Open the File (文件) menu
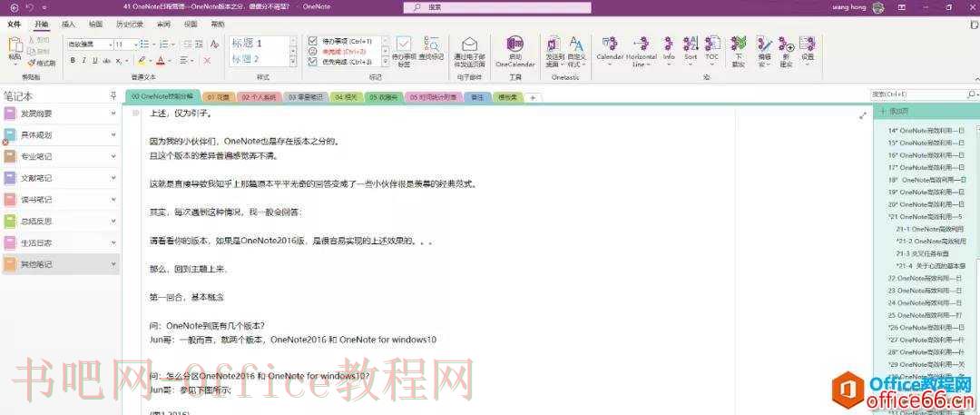 [14, 25]
